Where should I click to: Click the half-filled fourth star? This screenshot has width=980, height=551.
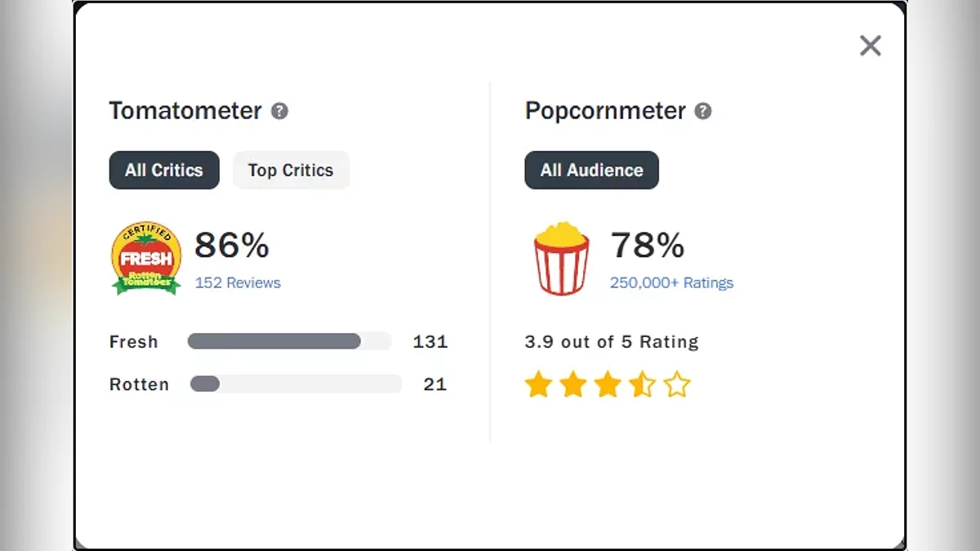point(642,384)
